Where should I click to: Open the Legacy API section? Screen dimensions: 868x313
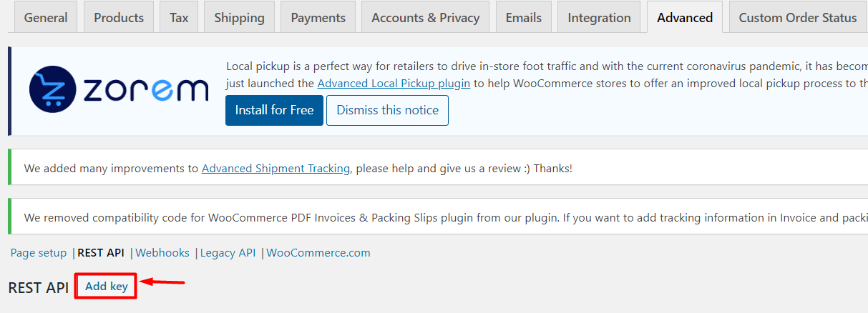coord(228,253)
